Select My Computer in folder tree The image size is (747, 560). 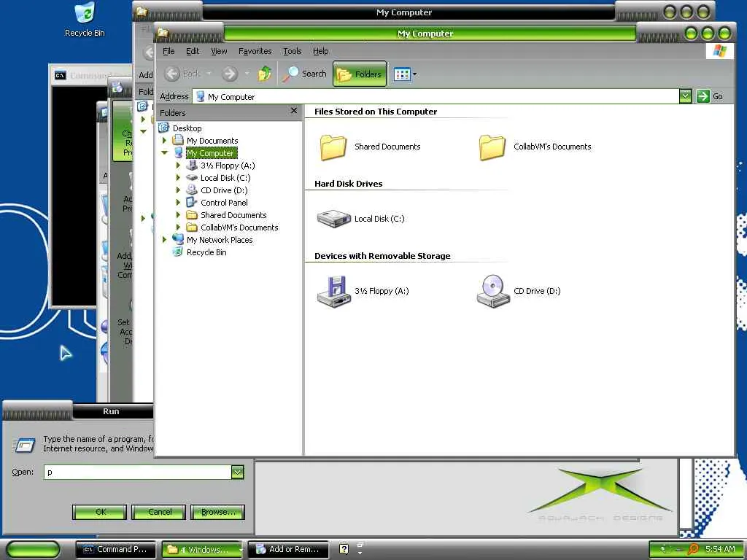[211, 153]
